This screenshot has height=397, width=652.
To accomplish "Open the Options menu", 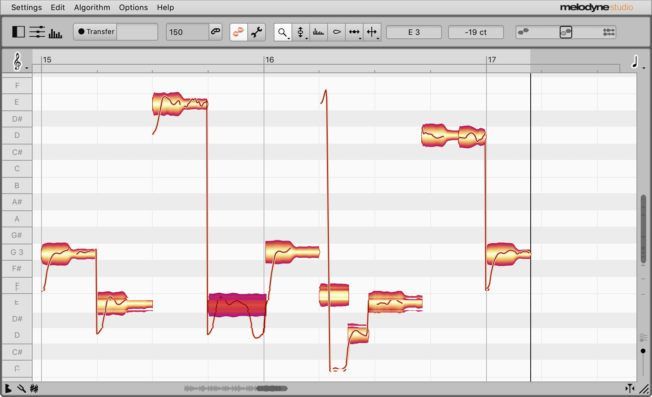I will (x=133, y=7).
